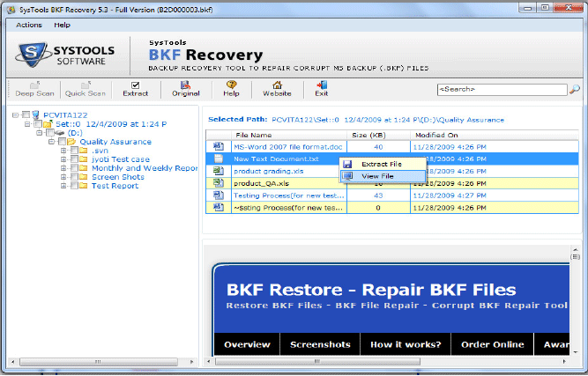588x376 pixels.
Task: Choose Extract File from context menu
Action: pos(383,164)
